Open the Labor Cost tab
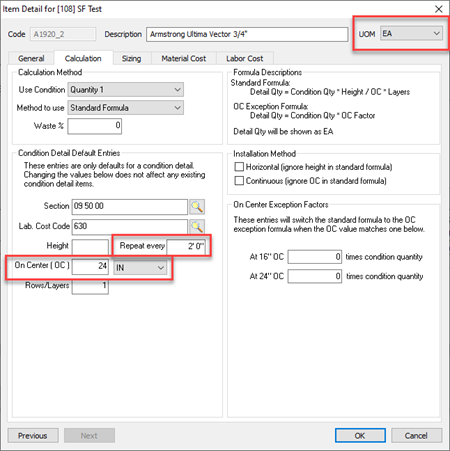 [x=245, y=58]
